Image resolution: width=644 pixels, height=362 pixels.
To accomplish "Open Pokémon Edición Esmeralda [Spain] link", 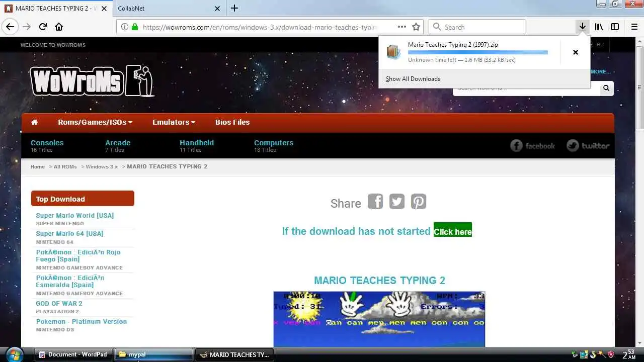I will 70,281.
